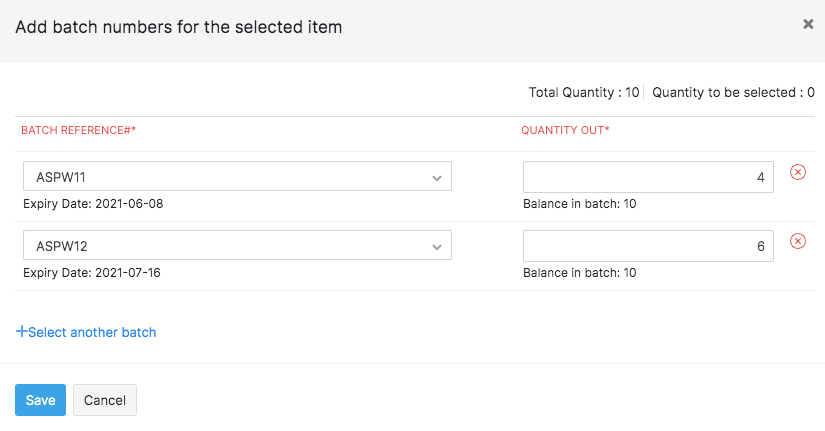This screenshot has width=825, height=431.
Task: Open the ASPW11 batch reference dropdown
Action: pos(237,177)
